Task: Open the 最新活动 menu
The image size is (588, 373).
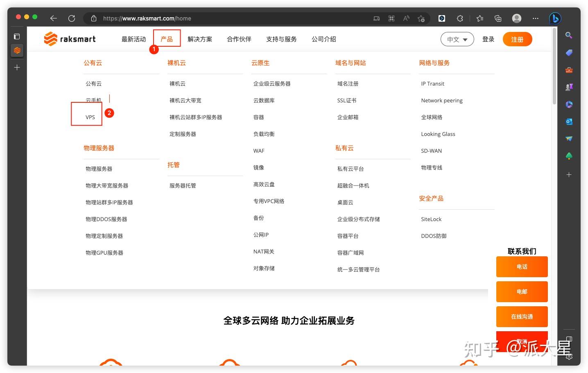Action: 133,39
